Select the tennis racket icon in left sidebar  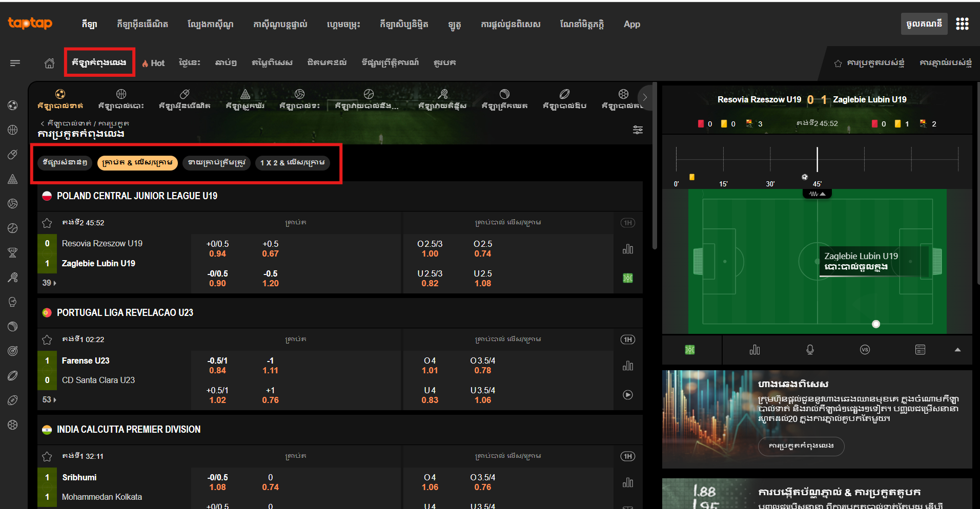pyautogui.click(x=13, y=277)
